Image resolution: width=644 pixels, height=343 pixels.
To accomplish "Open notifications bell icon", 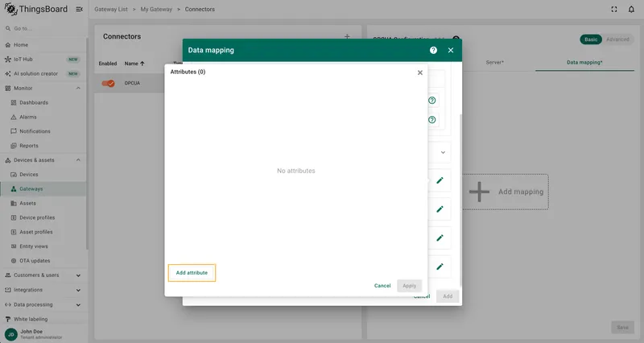I will click(631, 9).
